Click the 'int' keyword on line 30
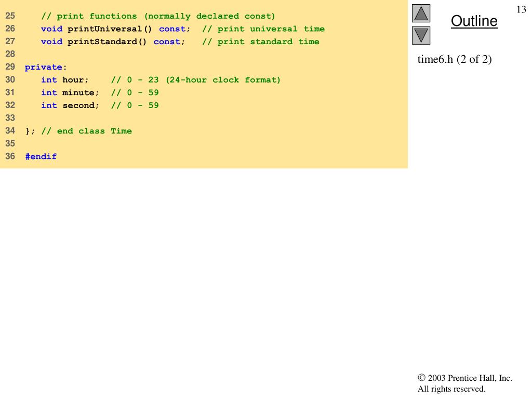Viewport: 532px width, 399px height. [49, 80]
